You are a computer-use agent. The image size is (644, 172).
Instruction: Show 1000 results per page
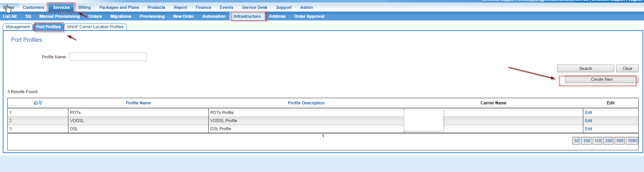tap(632, 141)
